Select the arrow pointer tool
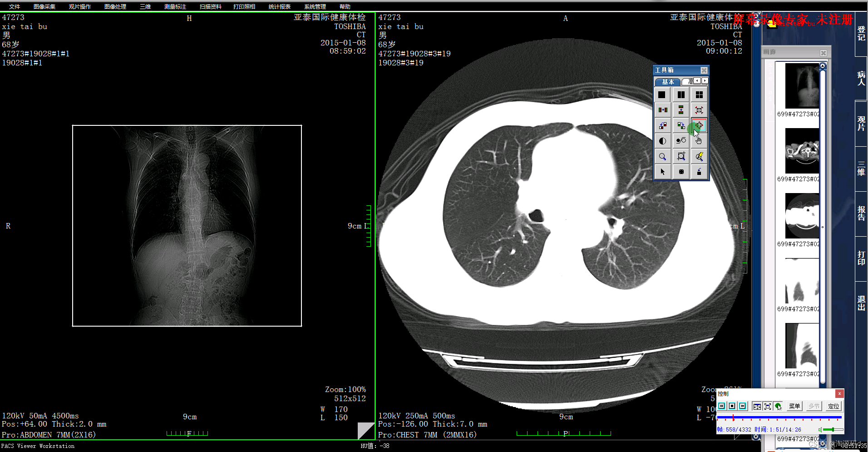The height and width of the screenshot is (452, 868). pyautogui.click(x=663, y=172)
